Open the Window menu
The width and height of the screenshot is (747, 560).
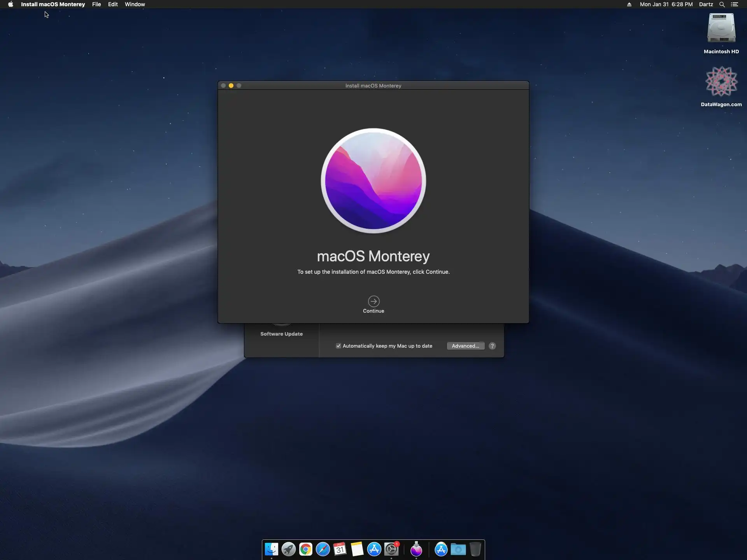click(x=135, y=4)
